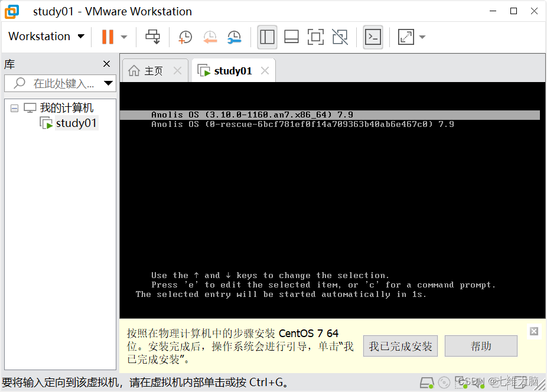The image size is (547, 392).
Task: Click the hard disk status icon
Action: [426, 383]
